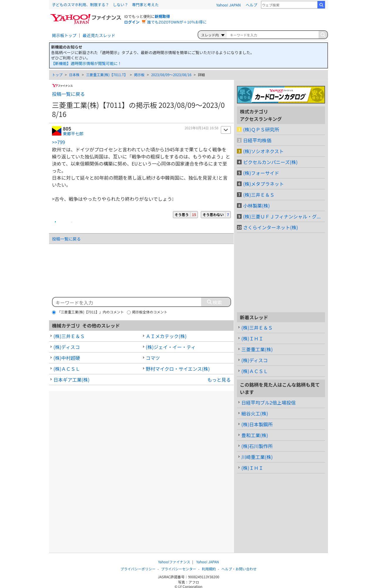Open ranking item (株)ＱＰＳ研究所
The width and height of the screenshot is (377, 588).
tap(261, 130)
